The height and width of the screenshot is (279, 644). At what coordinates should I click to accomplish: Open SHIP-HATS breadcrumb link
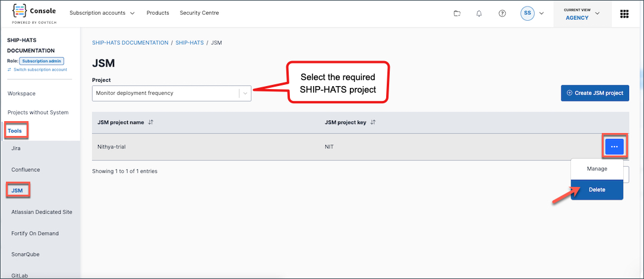[x=190, y=43]
